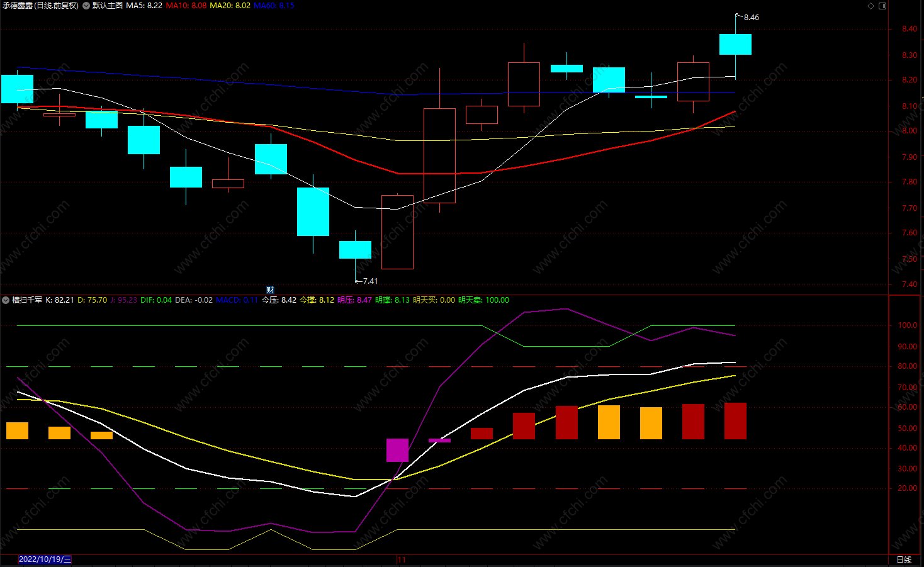The height and width of the screenshot is (567, 924).
Task: Select the 横扫千军 indicator name
Action: (x=27, y=300)
